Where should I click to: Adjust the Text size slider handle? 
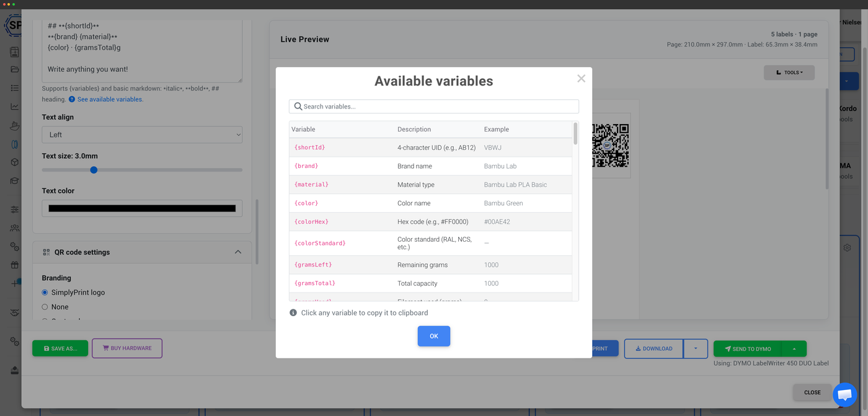pyautogui.click(x=94, y=170)
